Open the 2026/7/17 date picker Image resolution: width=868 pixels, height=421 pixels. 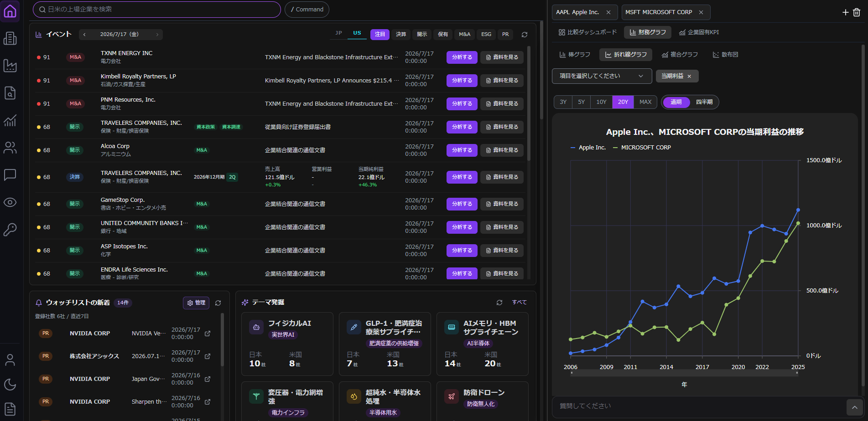click(x=120, y=35)
